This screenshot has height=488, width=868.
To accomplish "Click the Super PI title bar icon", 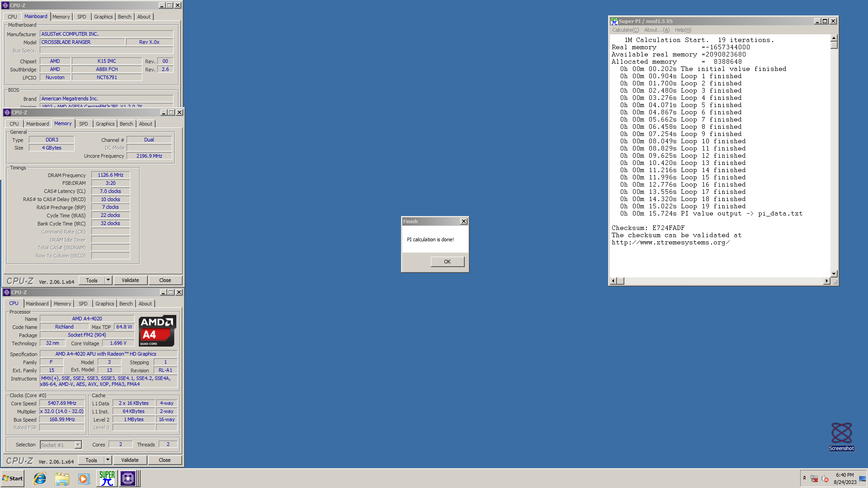I will pos(614,21).
